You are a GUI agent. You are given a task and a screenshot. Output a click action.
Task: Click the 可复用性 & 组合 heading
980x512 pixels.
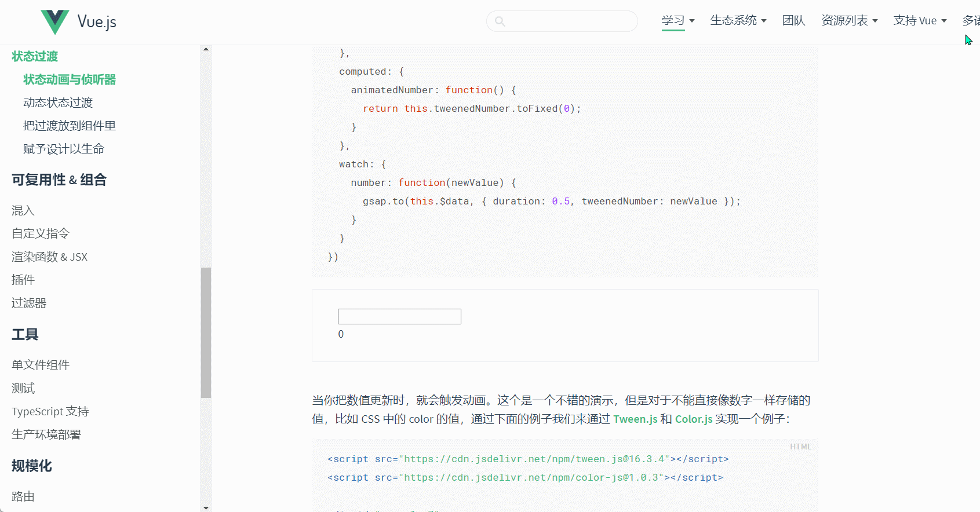tap(59, 180)
